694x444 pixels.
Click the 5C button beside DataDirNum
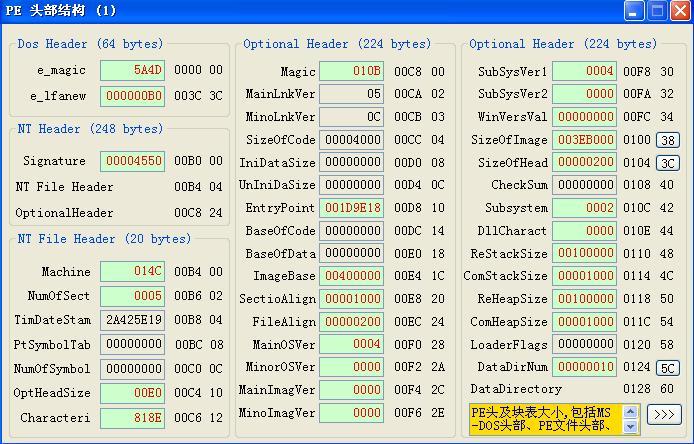point(667,368)
